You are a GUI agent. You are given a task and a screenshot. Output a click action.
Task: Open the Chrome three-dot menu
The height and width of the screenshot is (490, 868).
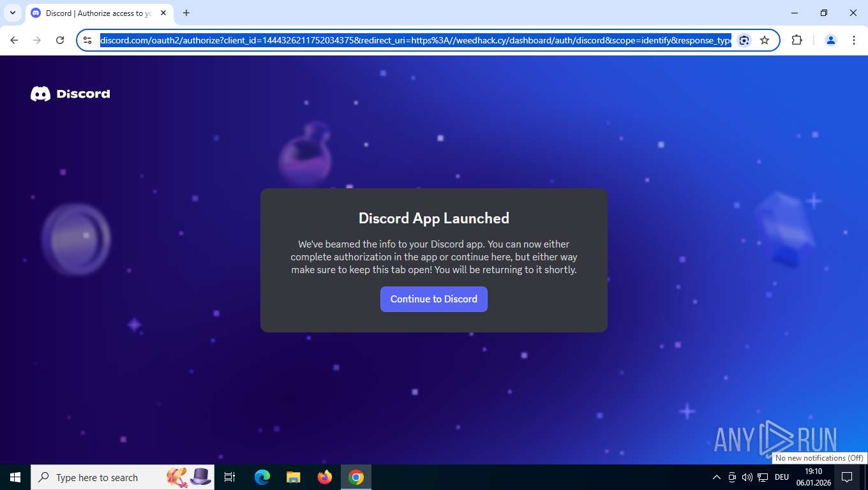tap(854, 40)
